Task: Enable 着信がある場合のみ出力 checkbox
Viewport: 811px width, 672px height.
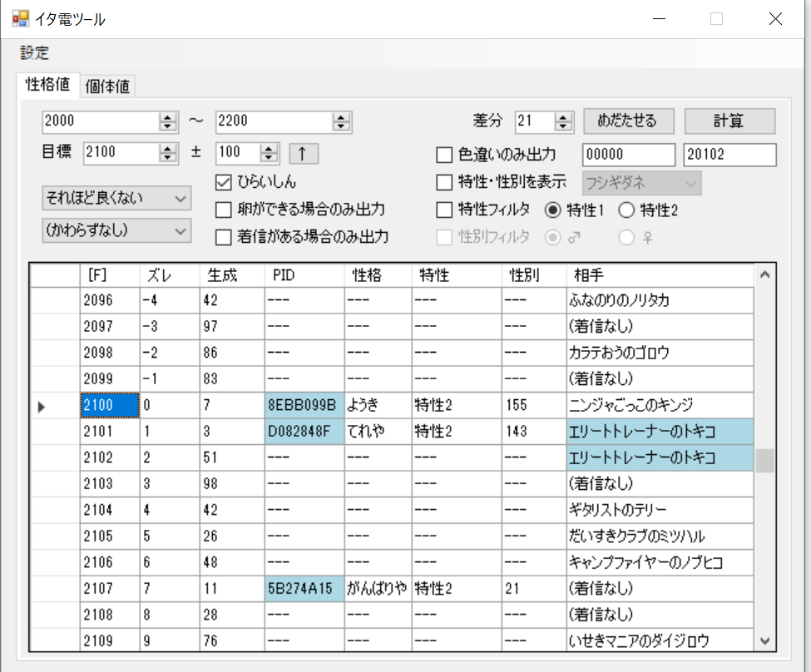Action: 224,237
